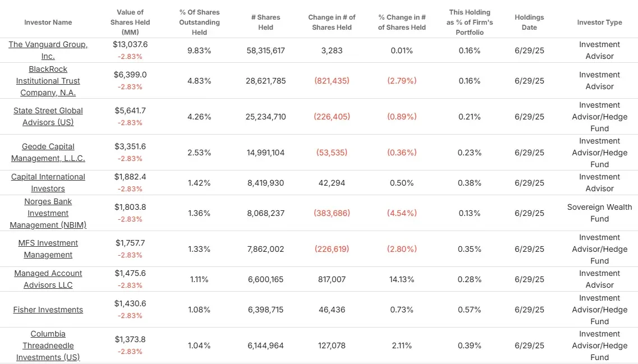Screen dimensions: 638x364
Task: Sort by Holdings Date column header
Action: 529,22
